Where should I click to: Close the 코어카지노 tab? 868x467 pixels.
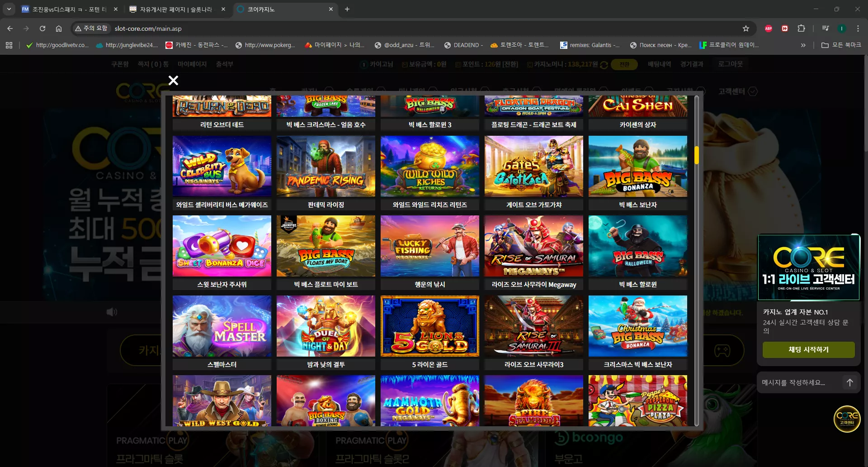[331, 9]
